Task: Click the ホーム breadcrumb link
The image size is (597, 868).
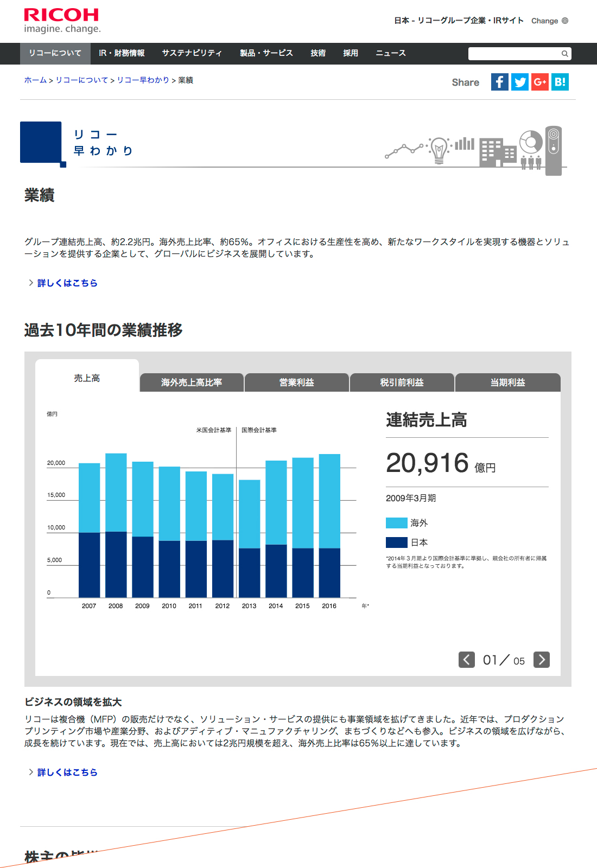Action: pyautogui.click(x=35, y=80)
